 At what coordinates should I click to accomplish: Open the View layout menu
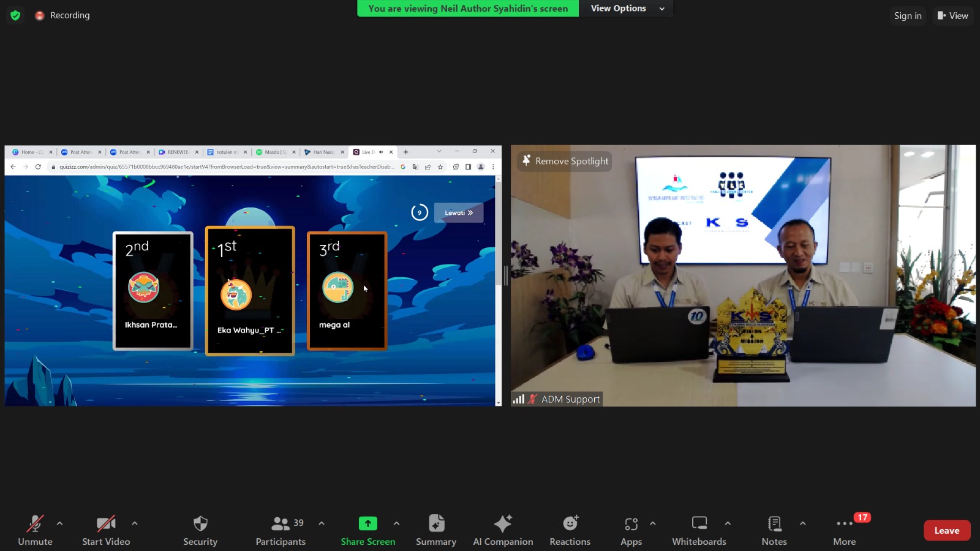pyautogui.click(x=952, y=16)
